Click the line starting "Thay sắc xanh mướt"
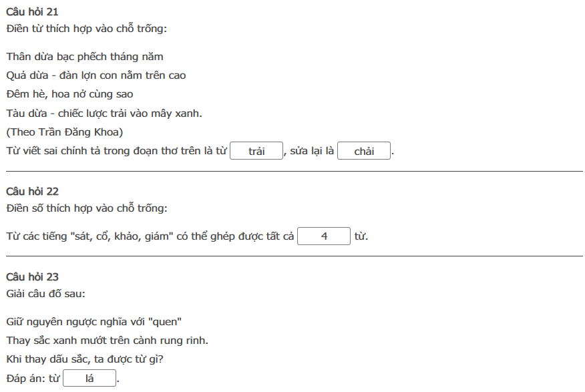 tap(107, 341)
